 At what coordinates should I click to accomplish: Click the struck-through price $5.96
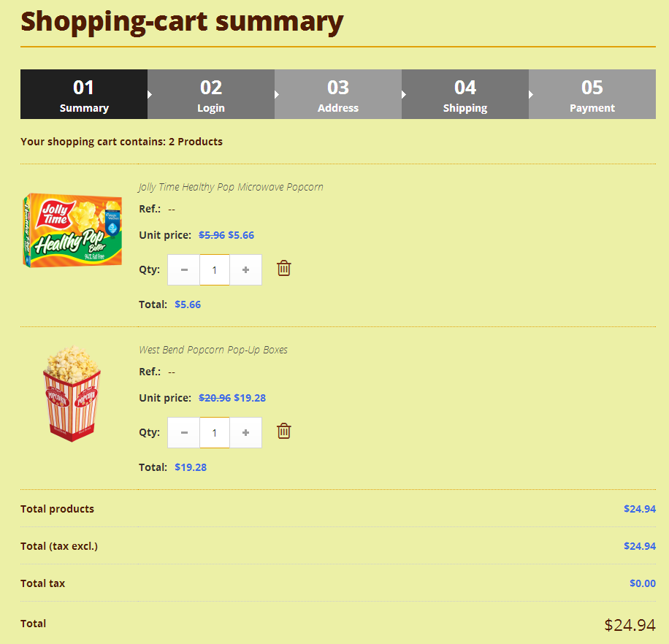tap(212, 235)
